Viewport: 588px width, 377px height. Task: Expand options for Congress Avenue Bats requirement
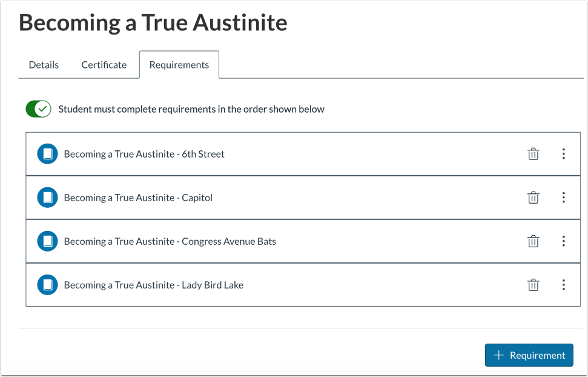click(x=563, y=241)
